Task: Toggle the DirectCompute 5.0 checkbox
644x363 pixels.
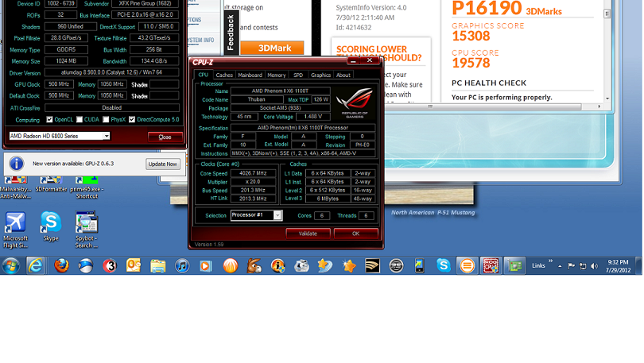Action: click(132, 119)
